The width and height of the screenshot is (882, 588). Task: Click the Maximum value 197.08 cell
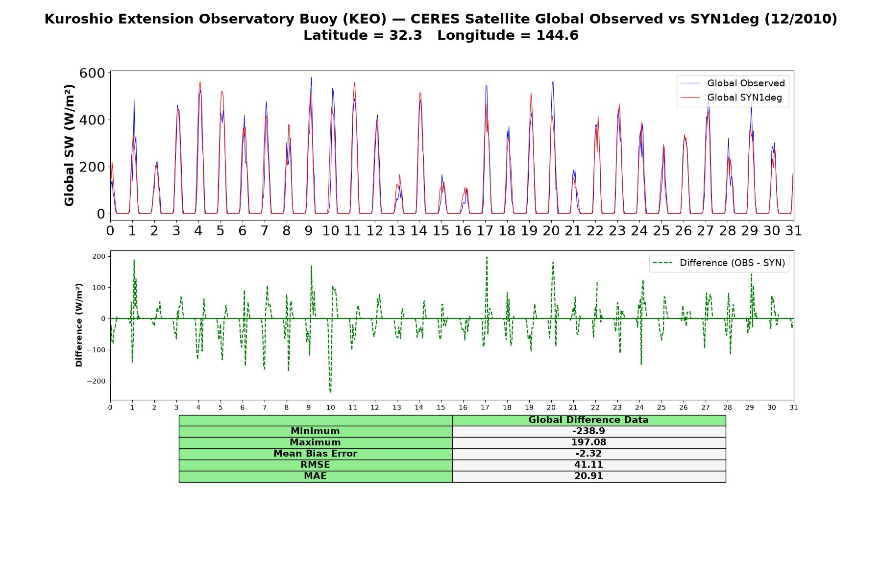588,442
